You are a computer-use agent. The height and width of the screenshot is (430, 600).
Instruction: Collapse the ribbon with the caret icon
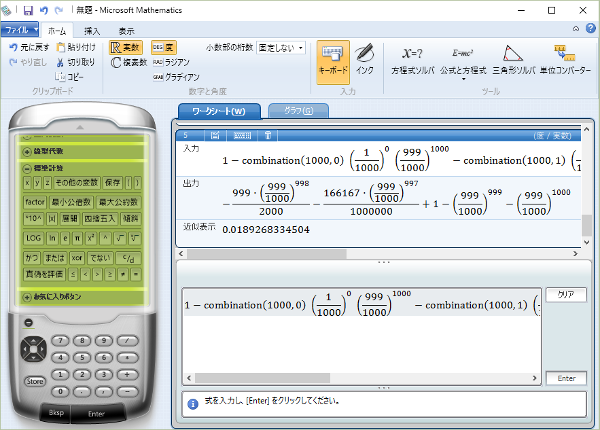pos(576,29)
